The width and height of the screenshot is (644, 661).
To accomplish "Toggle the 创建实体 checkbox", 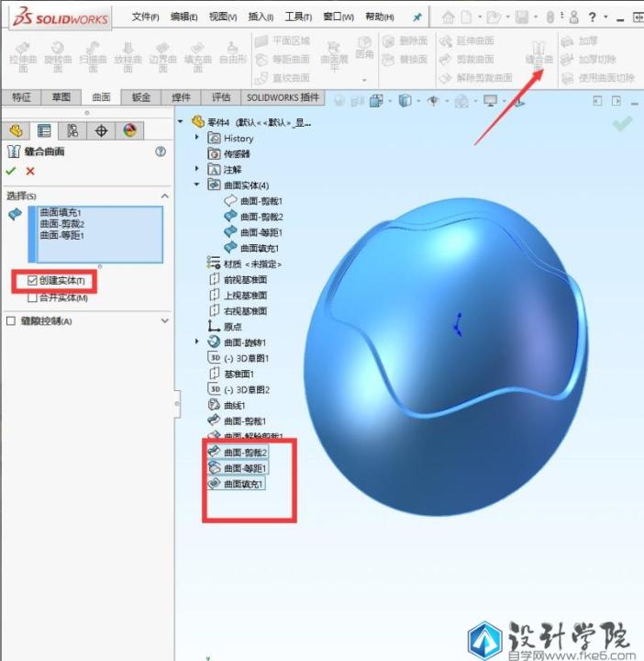I will [x=33, y=280].
